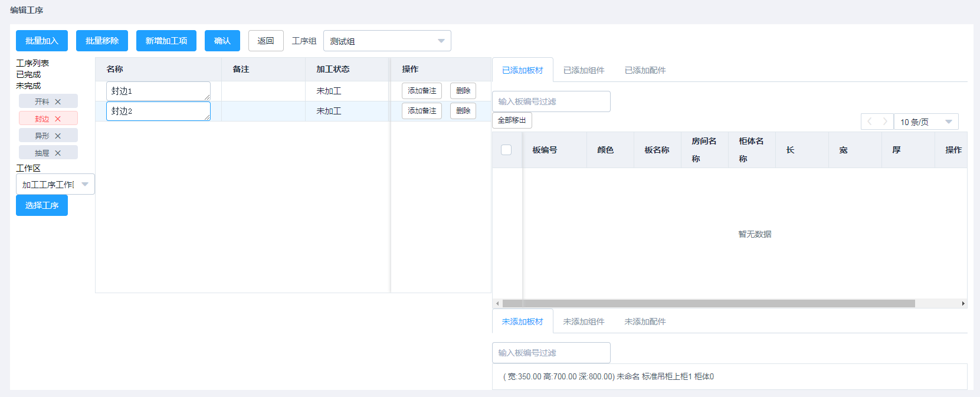Click the horizontal scrollbar of the table
Image resolution: width=980 pixels, height=397 pixels.
708,304
